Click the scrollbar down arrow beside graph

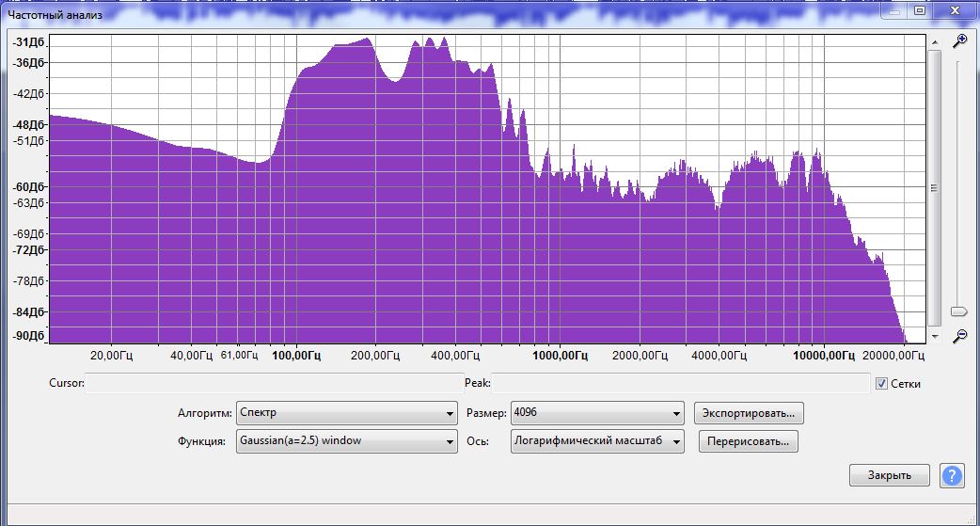(x=934, y=336)
